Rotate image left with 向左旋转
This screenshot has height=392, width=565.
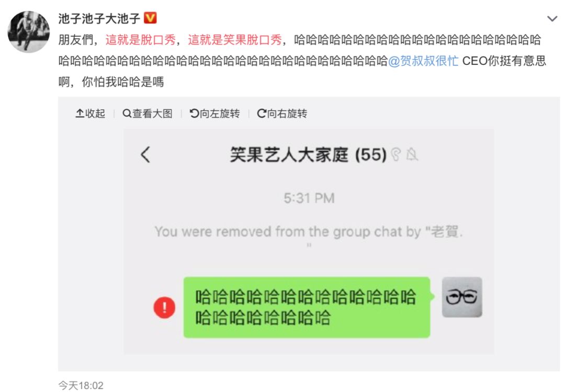coord(215,114)
